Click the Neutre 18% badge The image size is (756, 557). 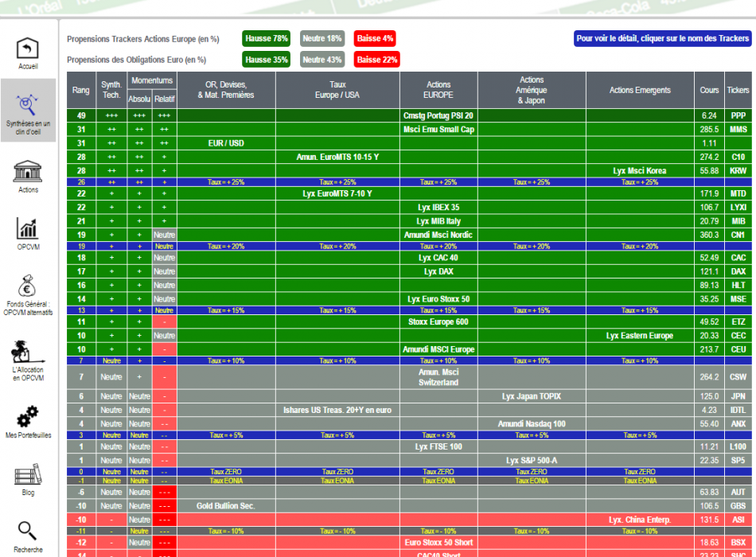coord(322,38)
